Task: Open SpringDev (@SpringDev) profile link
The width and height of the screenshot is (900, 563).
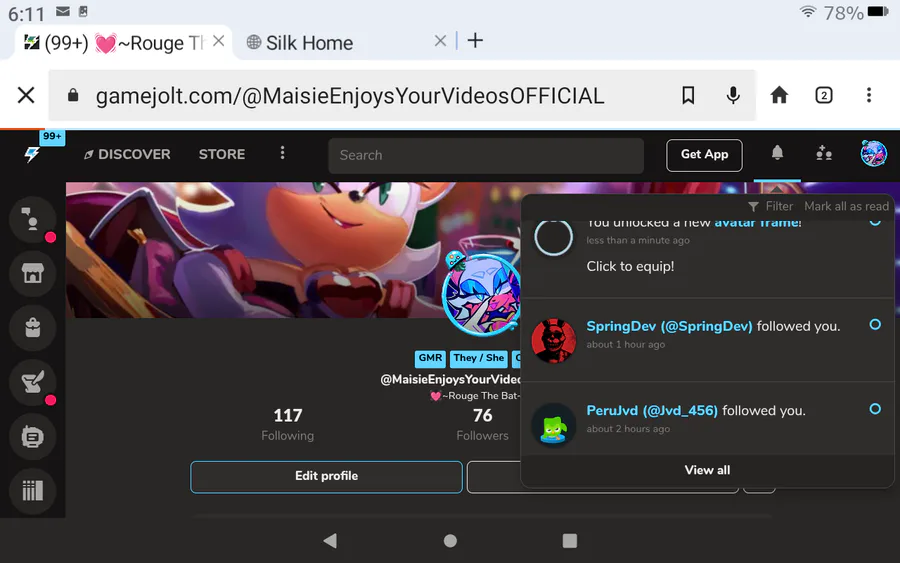Action: tap(669, 326)
